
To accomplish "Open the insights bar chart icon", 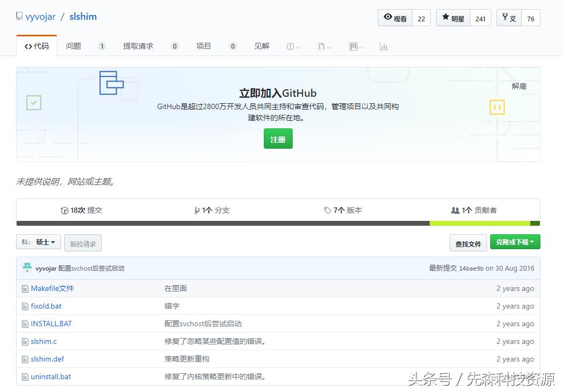I will (x=384, y=47).
